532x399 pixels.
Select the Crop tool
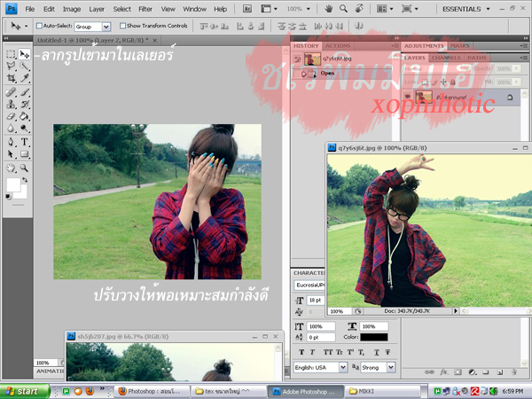coord(11,78)
